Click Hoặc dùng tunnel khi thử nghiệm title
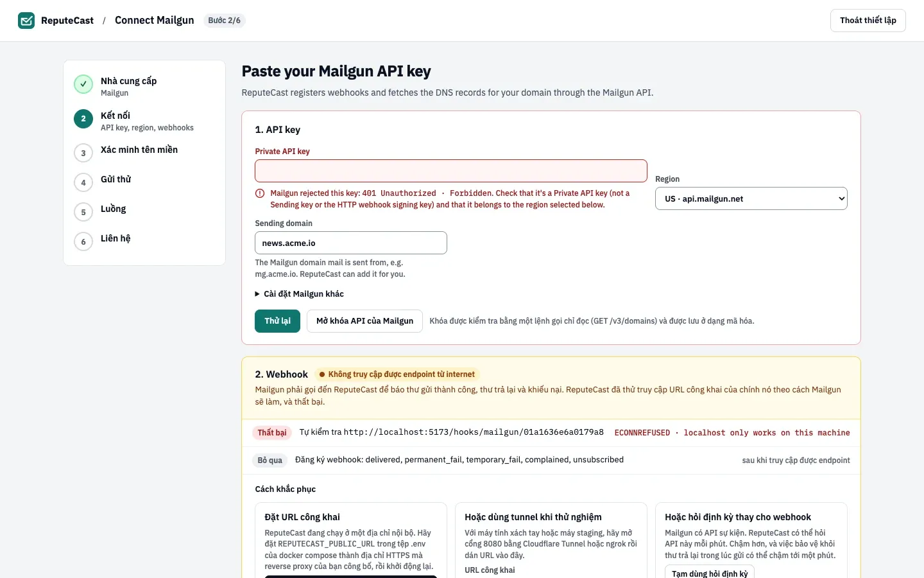924x578 pixels. pos(533,517)
